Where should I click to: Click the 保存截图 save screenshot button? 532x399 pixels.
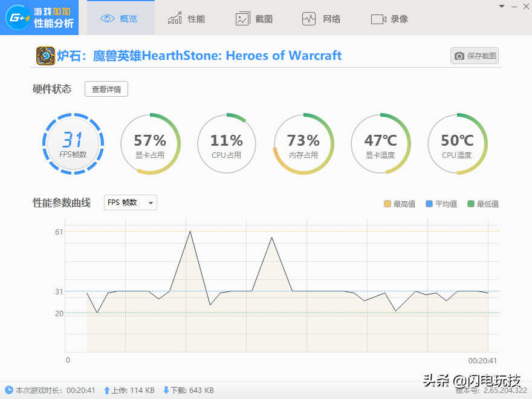pos(475,56)
